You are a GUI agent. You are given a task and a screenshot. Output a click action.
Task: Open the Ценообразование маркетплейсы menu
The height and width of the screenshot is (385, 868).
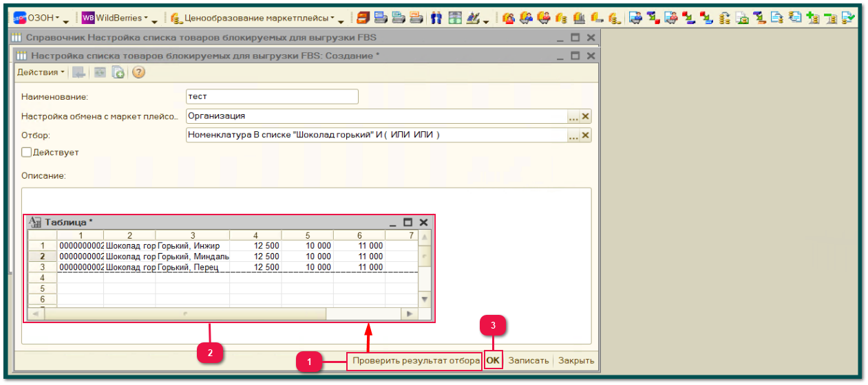point(253,18)
